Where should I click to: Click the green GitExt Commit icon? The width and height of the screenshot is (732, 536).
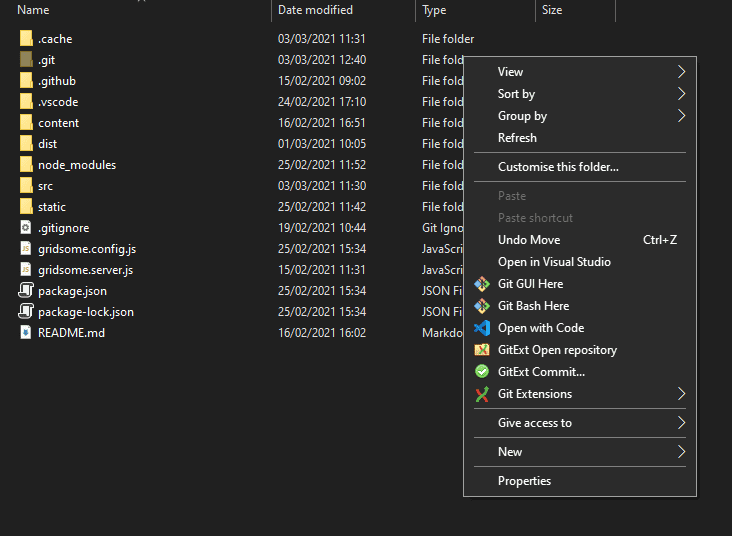(481, 372)
